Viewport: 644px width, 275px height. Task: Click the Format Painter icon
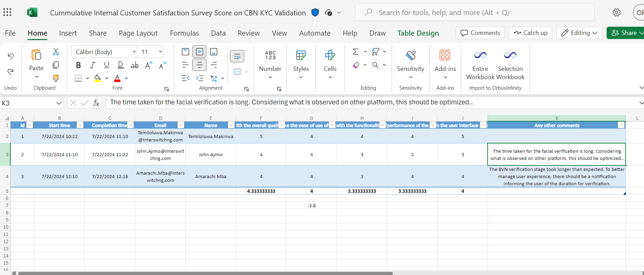56,78
